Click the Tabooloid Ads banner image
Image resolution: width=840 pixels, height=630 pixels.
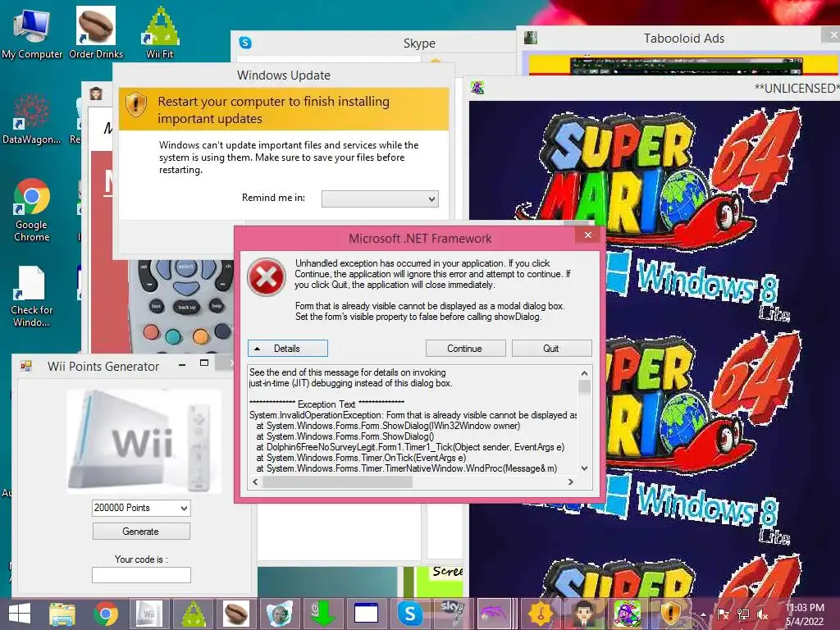point(684,65)
